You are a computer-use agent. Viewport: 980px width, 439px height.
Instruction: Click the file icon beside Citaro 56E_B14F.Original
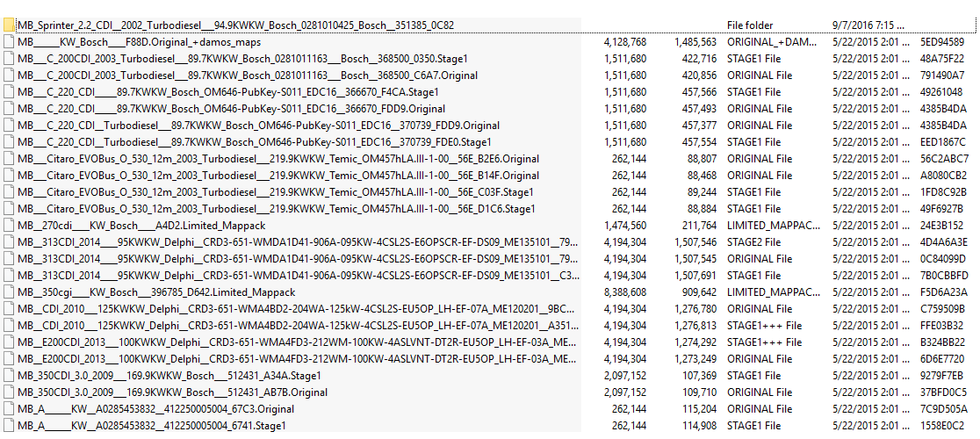8,176
